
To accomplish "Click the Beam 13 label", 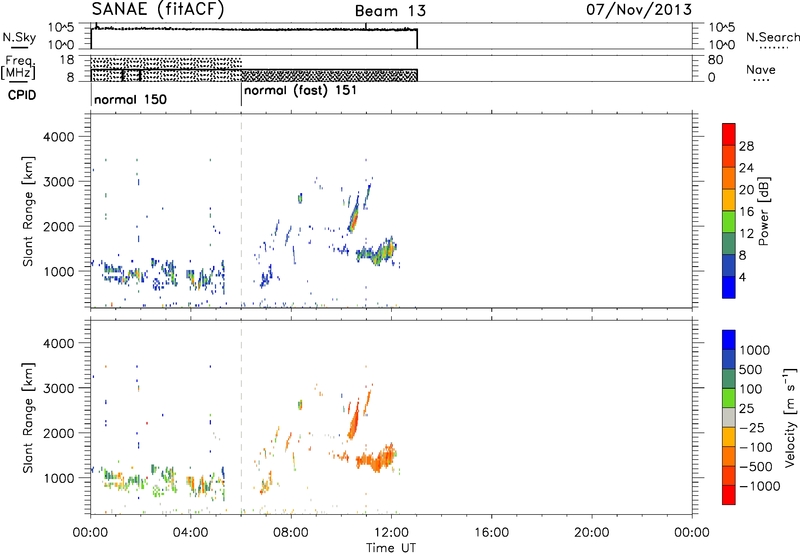I will [x=390, y=11].
